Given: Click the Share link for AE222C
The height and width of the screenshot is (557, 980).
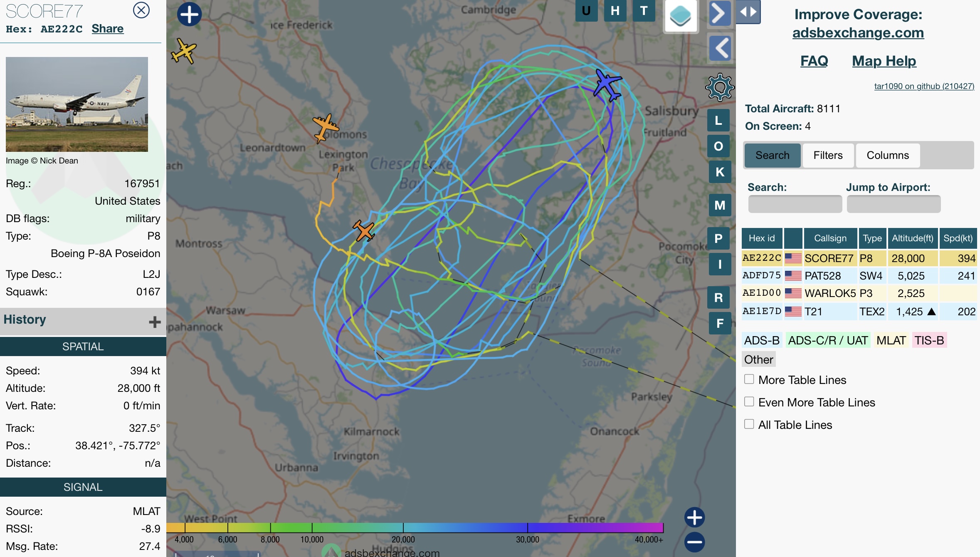Looking at the screenshot, I should (107, 29).
